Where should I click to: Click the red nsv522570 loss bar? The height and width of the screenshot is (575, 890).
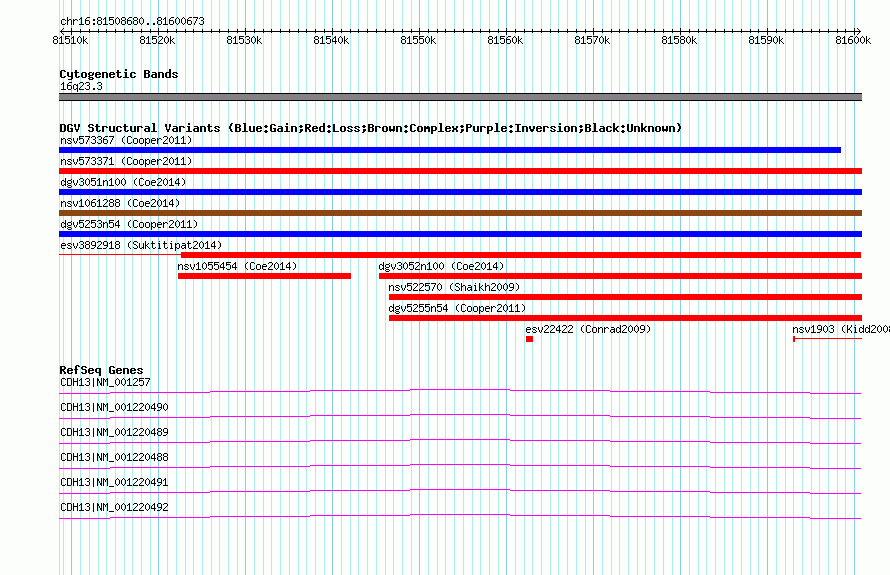pyautogui.click(x=625, y=297)
